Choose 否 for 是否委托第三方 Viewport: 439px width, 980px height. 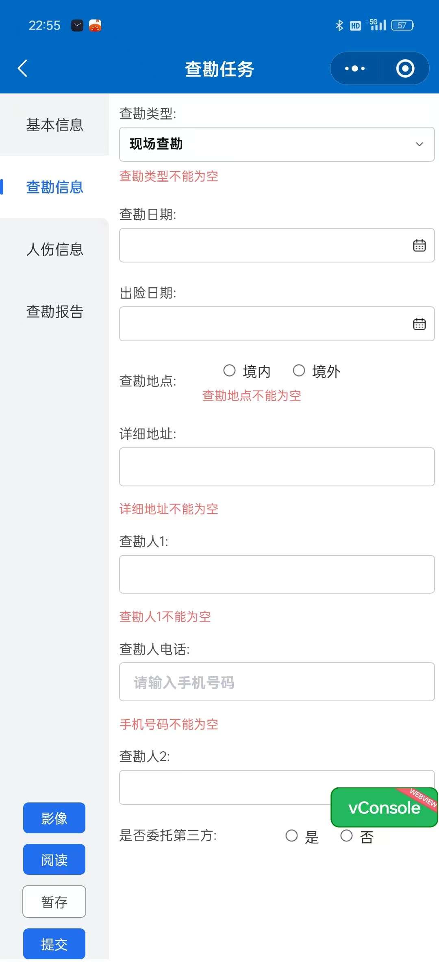pos(347,836)
